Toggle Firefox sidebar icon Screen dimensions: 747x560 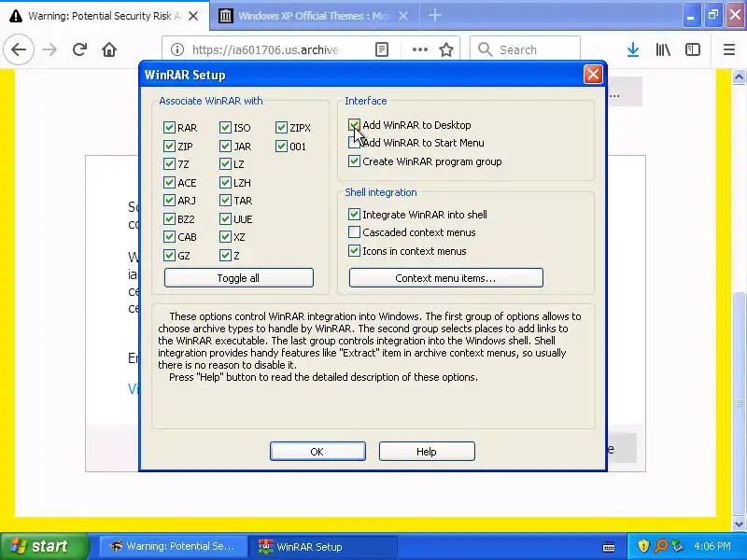pyautogui.click(x=692, y=49)
